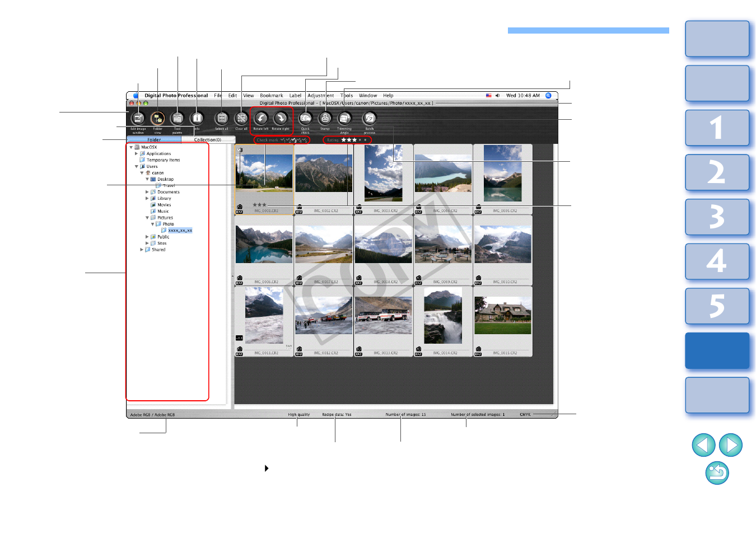Screen dimensions: 756x534
Task: Toggle the Folder view button
Action: [x=158, y=119]
